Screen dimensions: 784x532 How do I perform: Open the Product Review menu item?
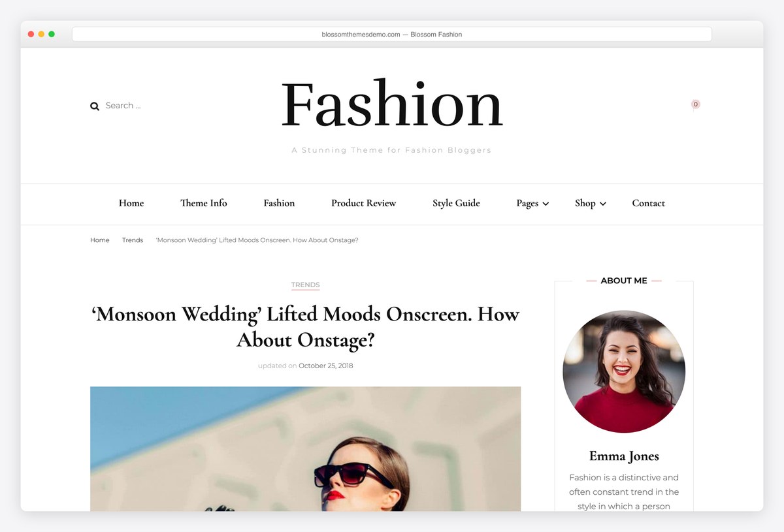[363, 203]
